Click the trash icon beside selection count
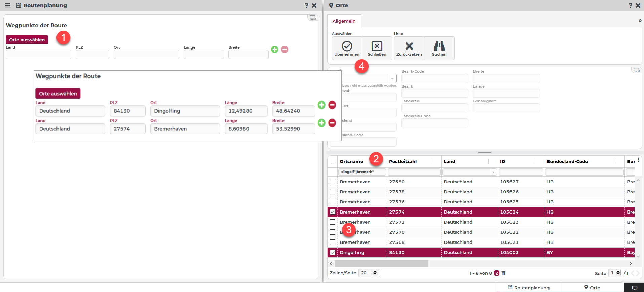This screenshot has height=292, width=644. 503,273
